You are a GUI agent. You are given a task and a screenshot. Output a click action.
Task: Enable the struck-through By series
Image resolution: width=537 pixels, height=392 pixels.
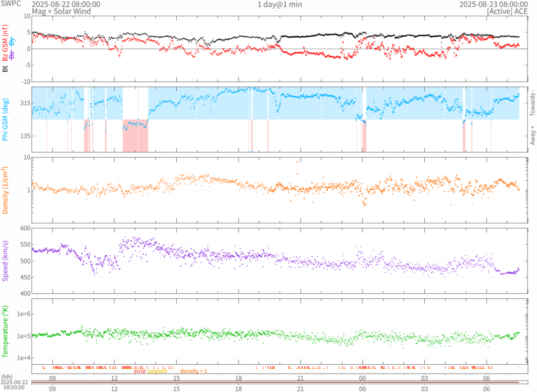coord(12,42)
